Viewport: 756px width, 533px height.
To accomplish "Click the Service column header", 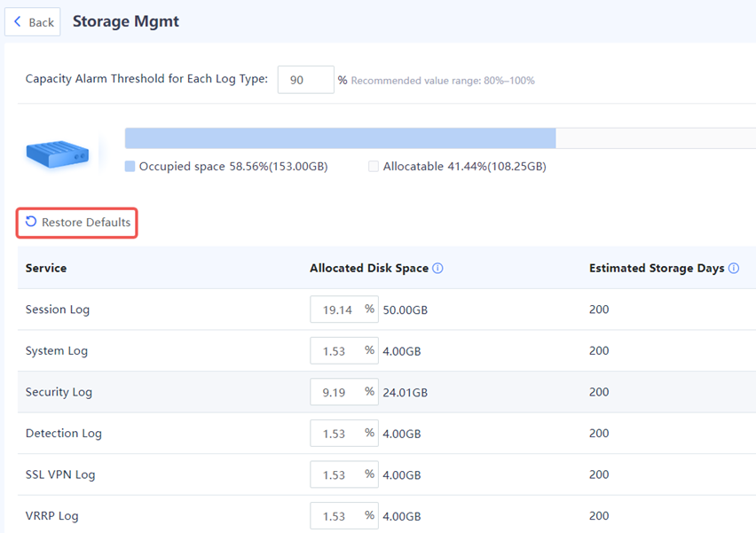I will point(46,269).
